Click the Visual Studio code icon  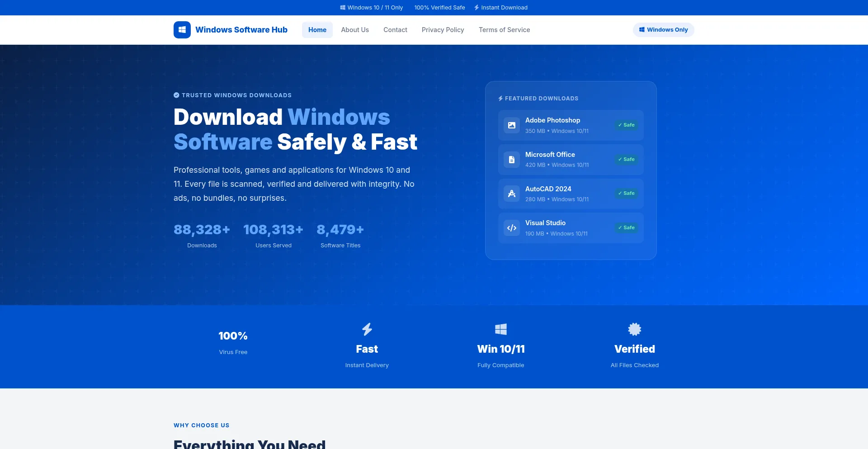(x=512, y=228)
